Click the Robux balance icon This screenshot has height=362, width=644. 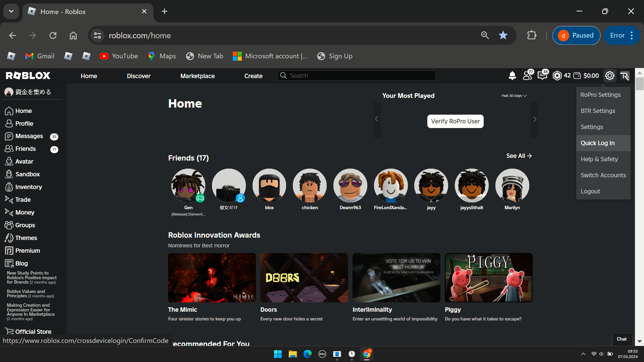(x=557, y=76)
